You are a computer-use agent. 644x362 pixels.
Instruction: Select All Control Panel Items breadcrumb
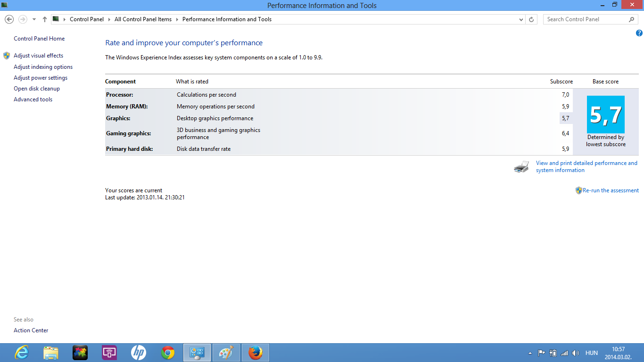143,19
